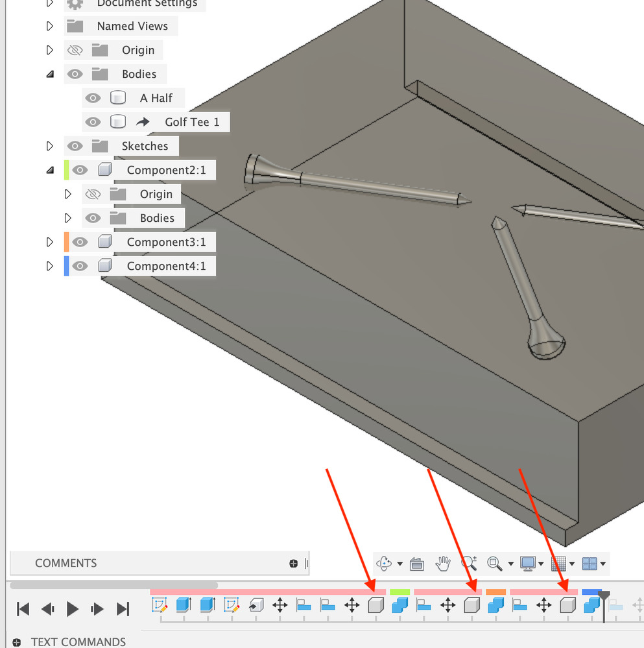This screenshot has height=648, width=644.
Task: Click the plus icon beside Text Commands
Action: click(x=16, y=642)
